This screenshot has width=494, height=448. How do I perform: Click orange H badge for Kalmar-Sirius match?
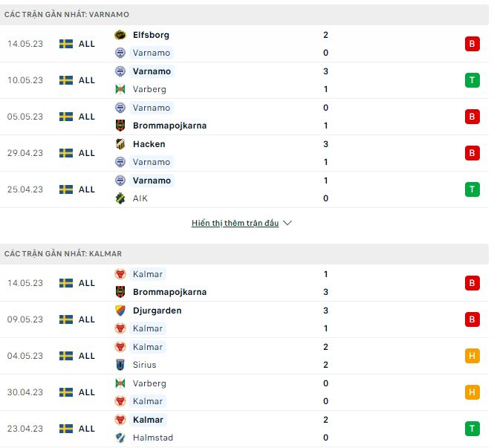(x=472, y=356)
